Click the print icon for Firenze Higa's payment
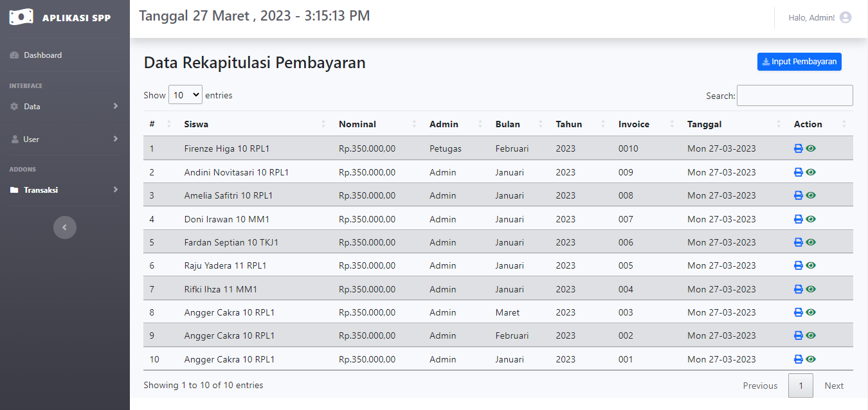 (797, 148)
